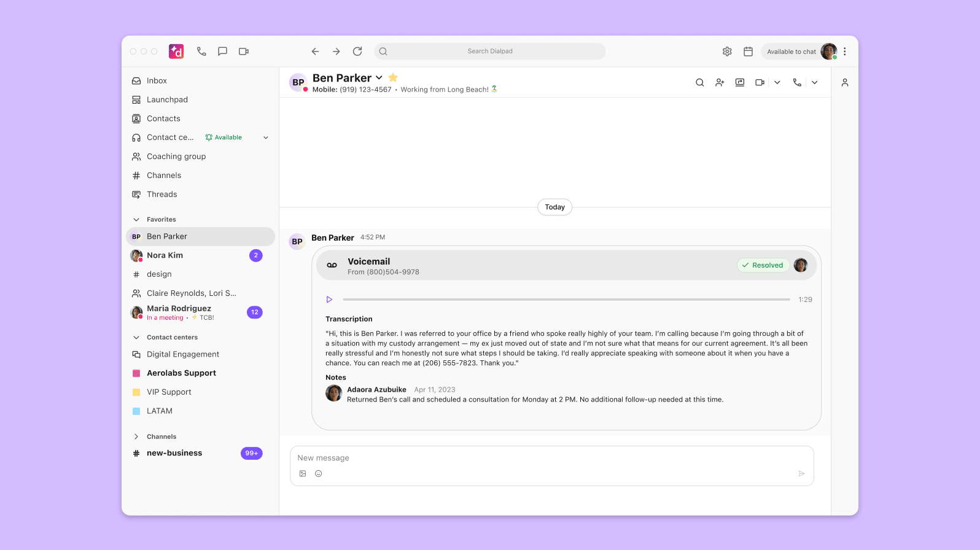
Task: Toggle Ben Parker favorite star
Action: coord(393,77)
